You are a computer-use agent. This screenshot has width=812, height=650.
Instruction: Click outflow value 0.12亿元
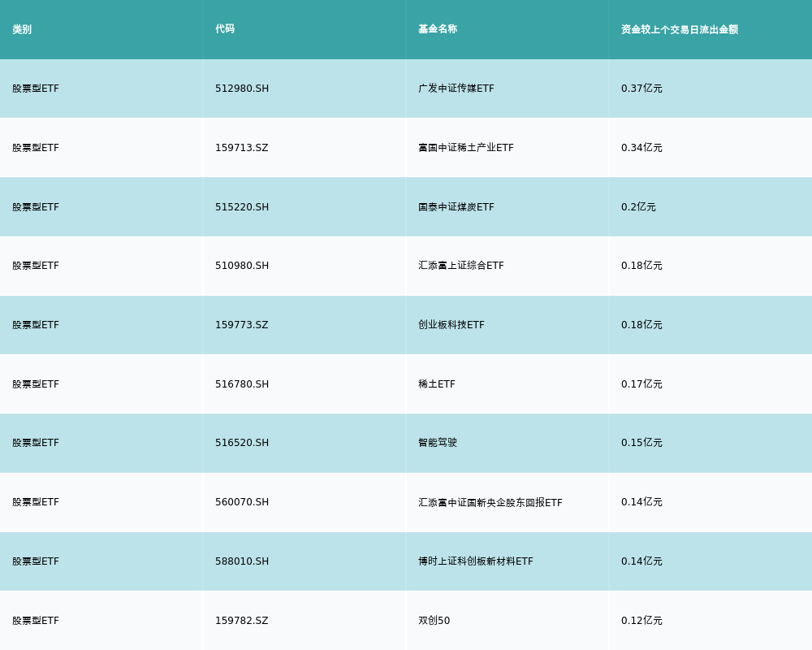(x=641, y=621)
